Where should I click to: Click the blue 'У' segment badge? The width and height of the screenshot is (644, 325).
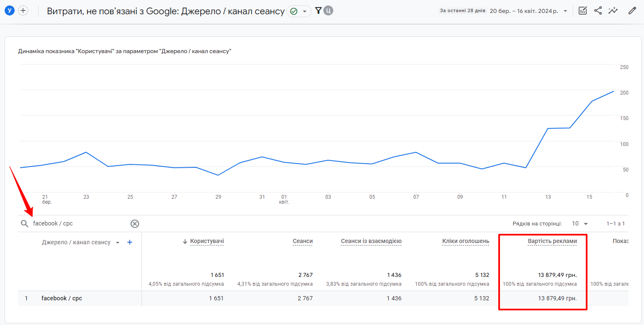(x=9, y=11)
